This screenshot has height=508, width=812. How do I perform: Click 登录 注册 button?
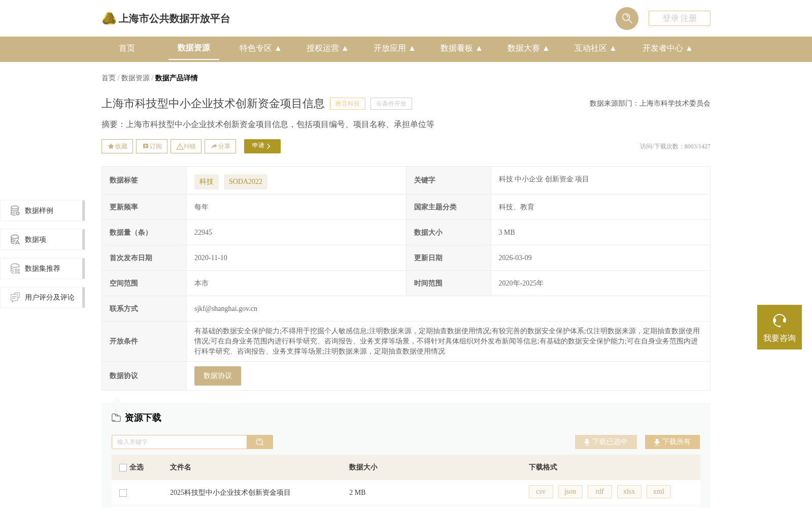coord(680,18)
